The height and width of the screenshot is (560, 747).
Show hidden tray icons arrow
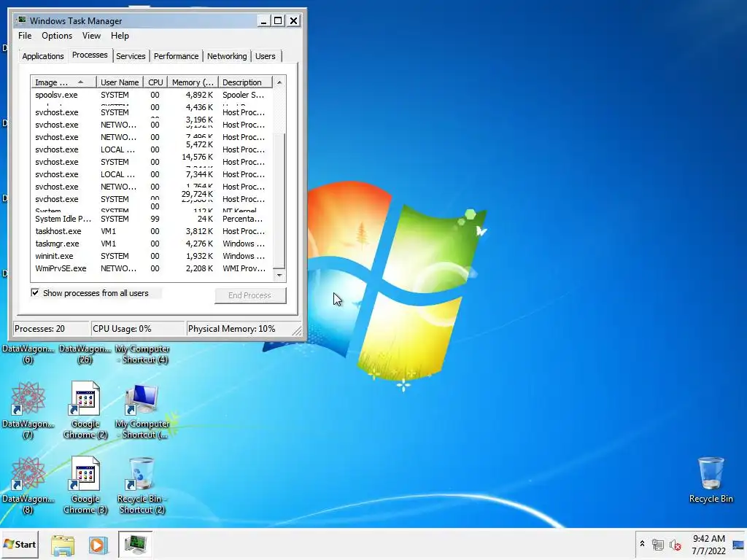tap(642, 544)
